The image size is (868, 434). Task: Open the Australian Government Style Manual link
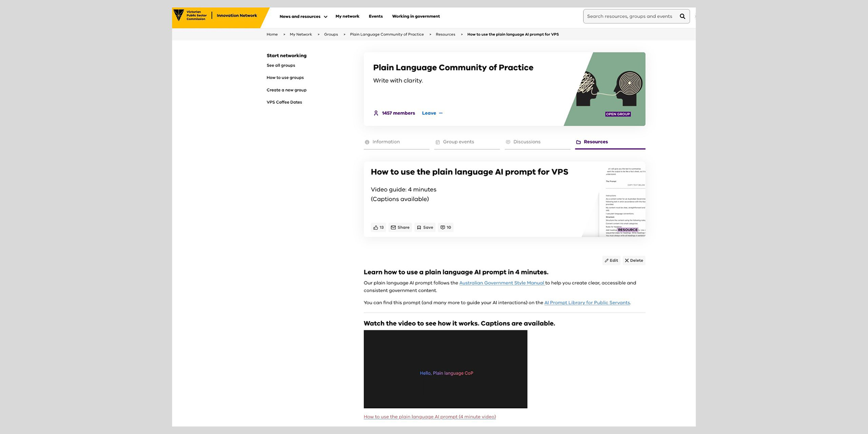502,283
